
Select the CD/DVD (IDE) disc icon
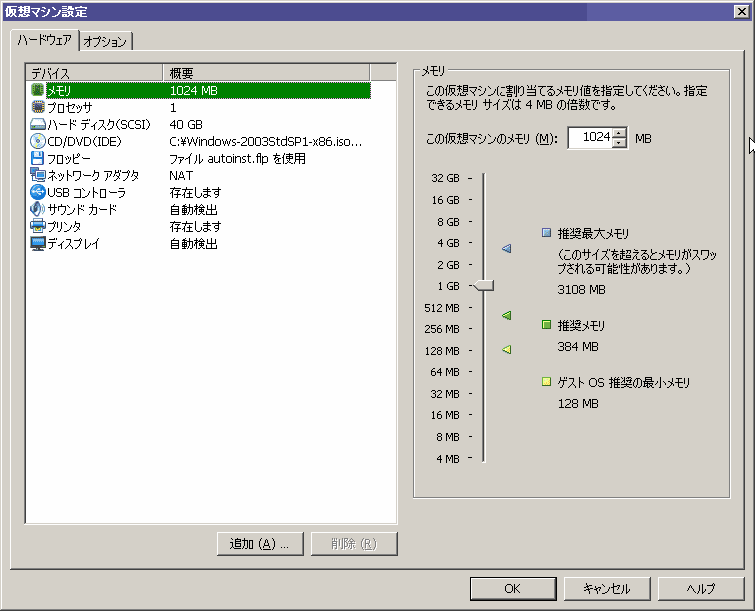point(38,141)
